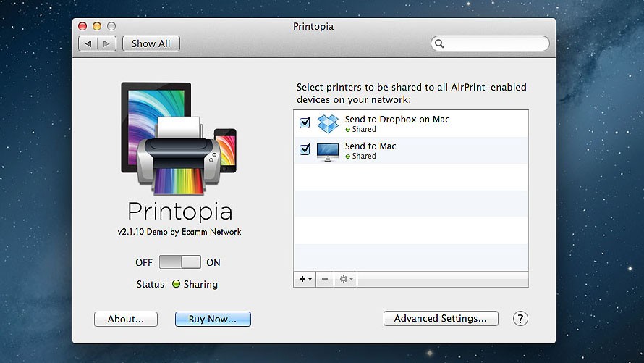Screen dimensions: 644x363
Task: Remove printer with the minus button
Action: (x=324, y=279)
